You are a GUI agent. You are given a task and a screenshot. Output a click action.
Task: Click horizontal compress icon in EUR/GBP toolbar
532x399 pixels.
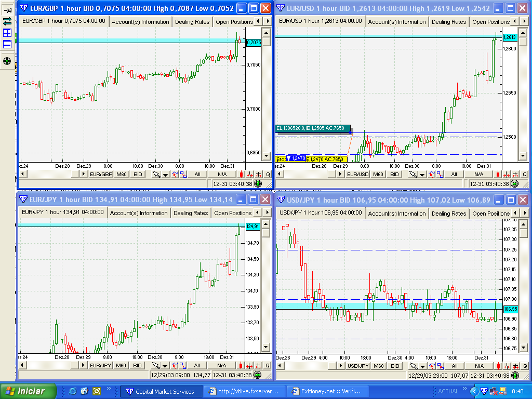coord(250,175)
